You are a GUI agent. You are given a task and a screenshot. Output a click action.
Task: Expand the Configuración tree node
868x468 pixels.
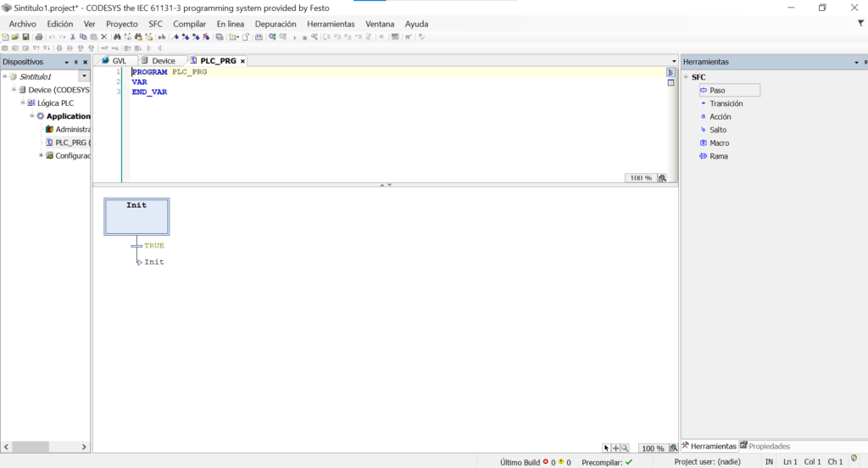(41, 155)
